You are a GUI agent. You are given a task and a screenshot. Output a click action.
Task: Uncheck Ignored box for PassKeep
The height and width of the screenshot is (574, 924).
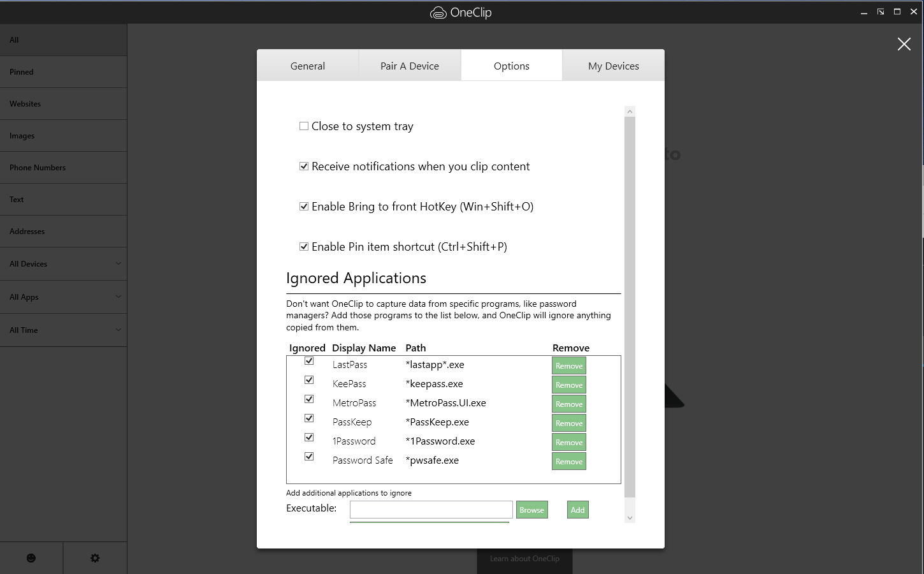(309, 418)
